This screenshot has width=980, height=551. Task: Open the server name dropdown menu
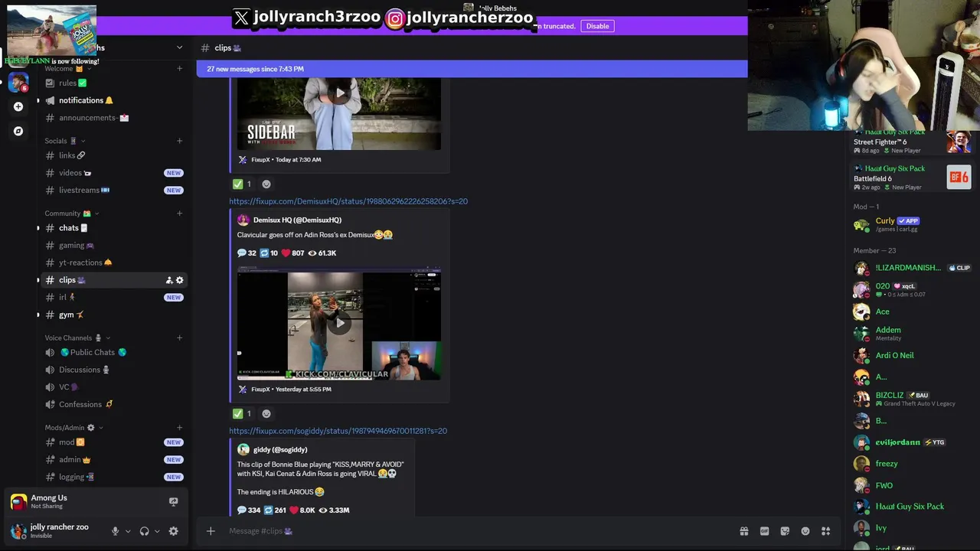click(179, 47)
